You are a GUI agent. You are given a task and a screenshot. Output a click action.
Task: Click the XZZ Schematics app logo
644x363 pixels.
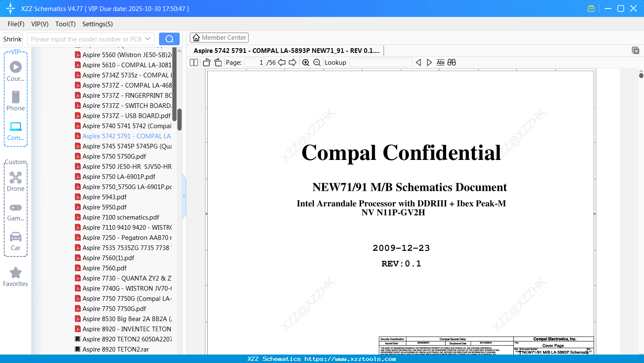click(x=10, y=8)
